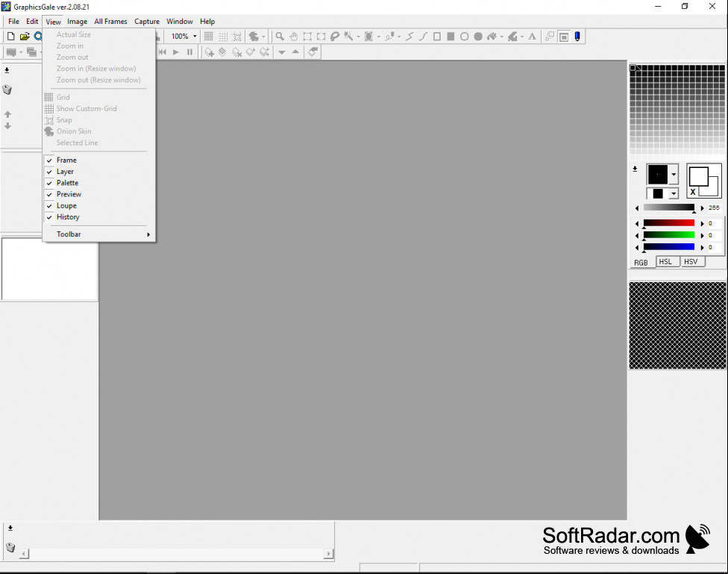The height and width of the screenshot is (574, 728).
Task: Click the blue pen tablet icon
Action: [x=577, y=37]
